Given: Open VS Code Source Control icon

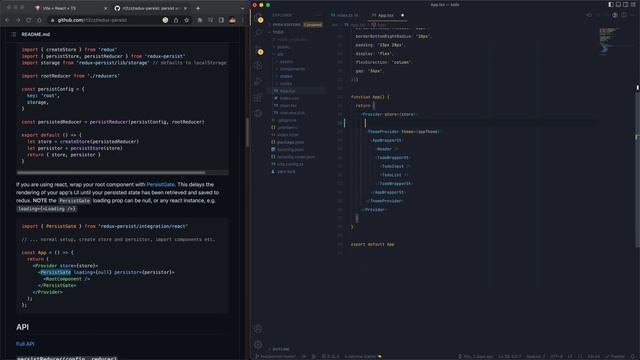Looking at the screenshot, I should 258,50.
